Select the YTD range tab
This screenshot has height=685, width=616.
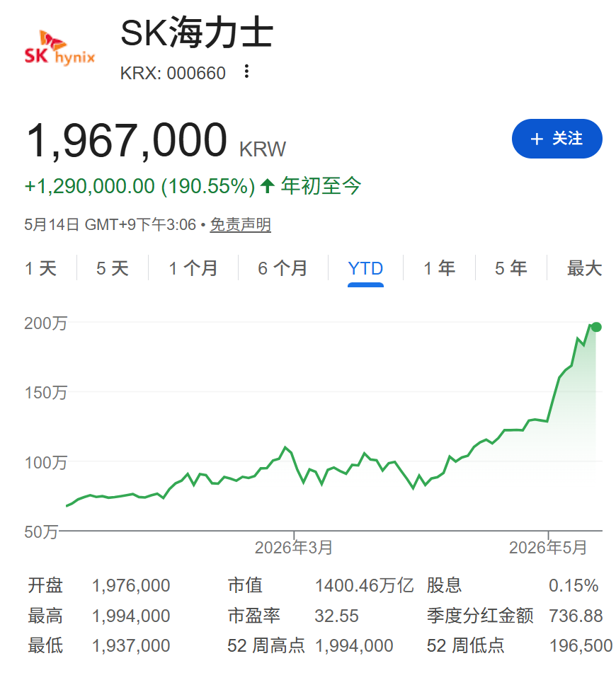[x=365, y=268]
